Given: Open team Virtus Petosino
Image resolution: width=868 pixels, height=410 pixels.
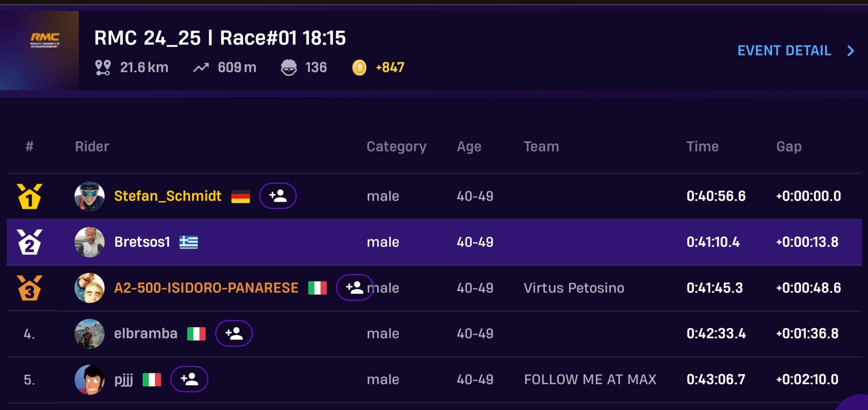Looking at the screenshot, I should point(574,288).
